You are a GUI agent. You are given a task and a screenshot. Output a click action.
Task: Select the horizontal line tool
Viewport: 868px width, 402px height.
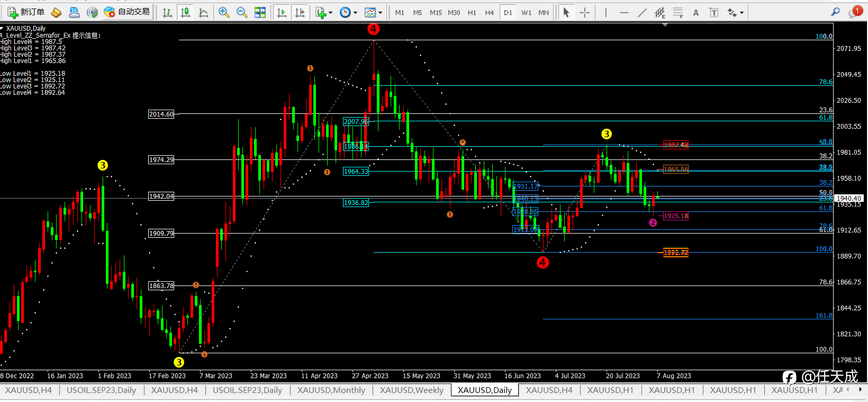coord(624,12)
